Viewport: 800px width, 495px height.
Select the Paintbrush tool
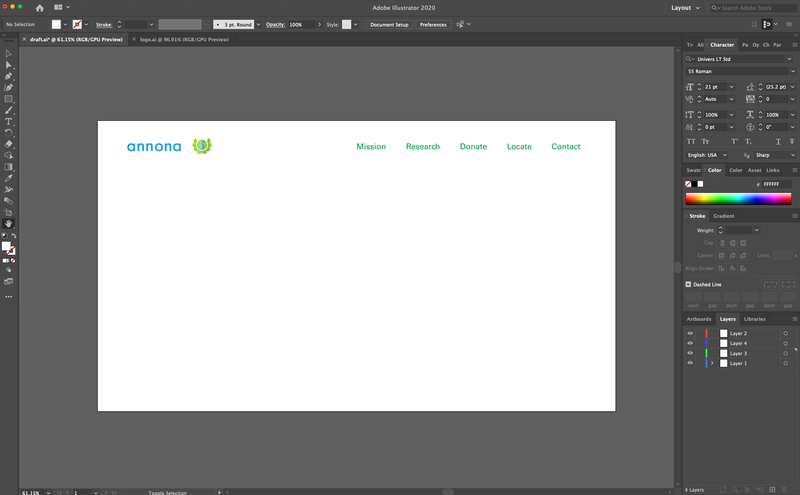(8, 110)
